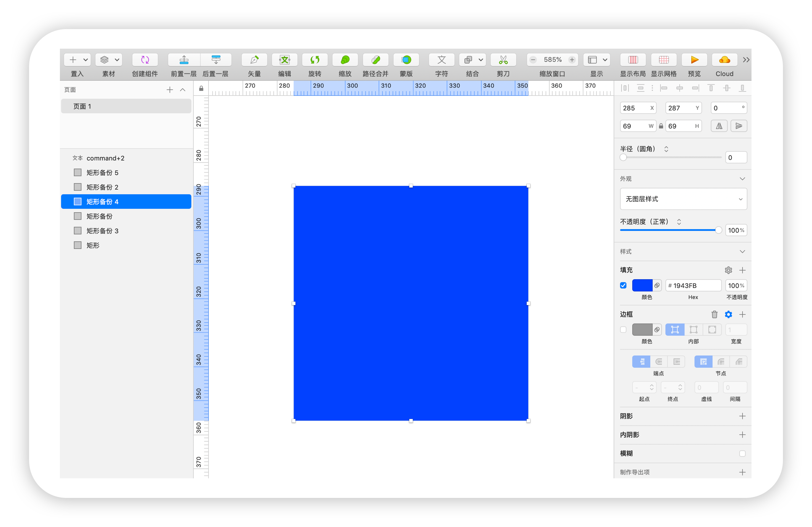This screenshot has height=527, width=812.
Task: Click the 蒙版 mask icon
Action: (406, 60)
